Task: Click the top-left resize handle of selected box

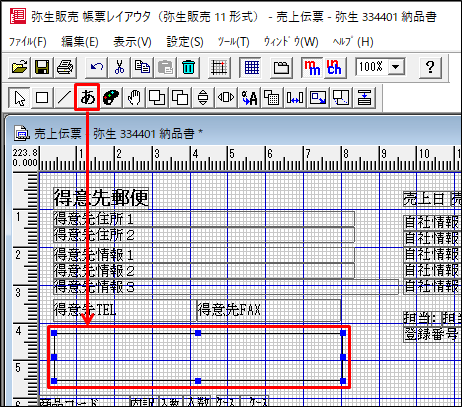Action: coord(54,333)
